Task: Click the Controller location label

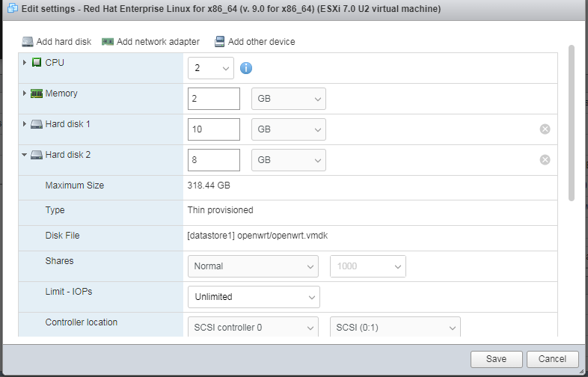Action: click(82, 322)
